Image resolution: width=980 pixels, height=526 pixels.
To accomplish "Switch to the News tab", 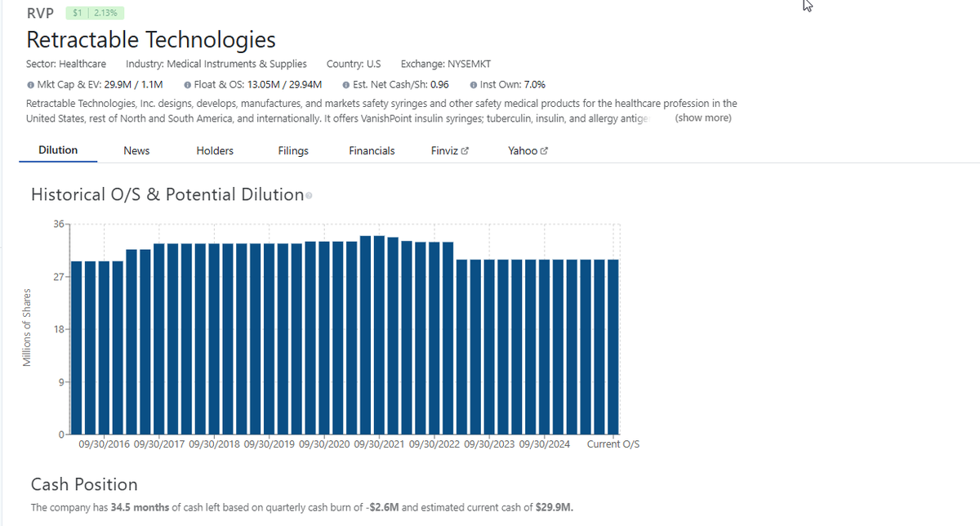I will click(x=136, y=150).
